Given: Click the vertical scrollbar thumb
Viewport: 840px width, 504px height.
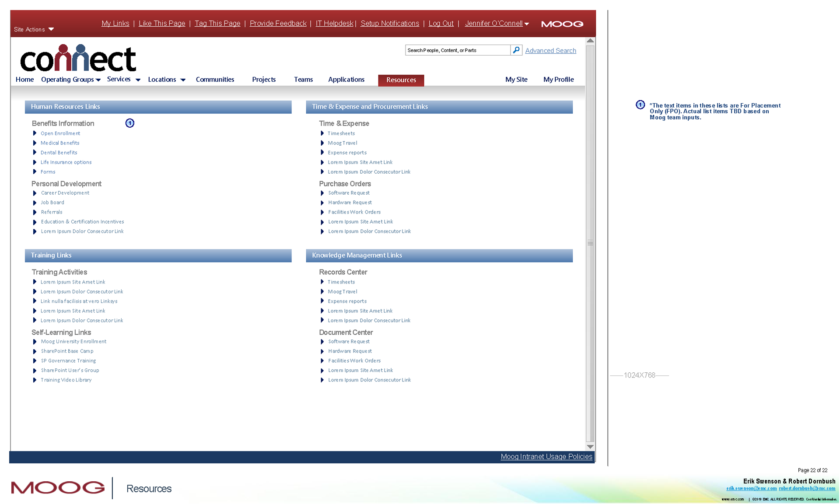Looking at the screenshot, I should coord(590,243).
